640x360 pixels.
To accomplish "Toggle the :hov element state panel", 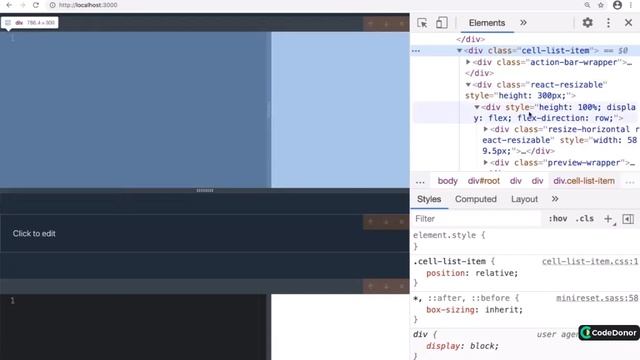I will tap(558, 219).
